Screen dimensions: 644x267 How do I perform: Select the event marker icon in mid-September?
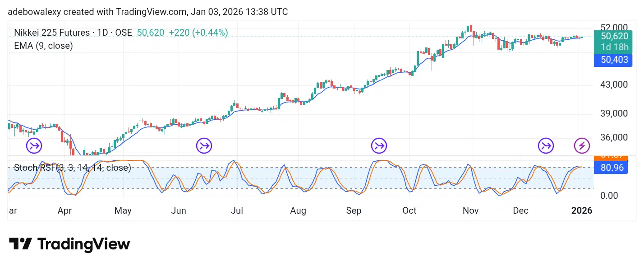coord(379,145)
